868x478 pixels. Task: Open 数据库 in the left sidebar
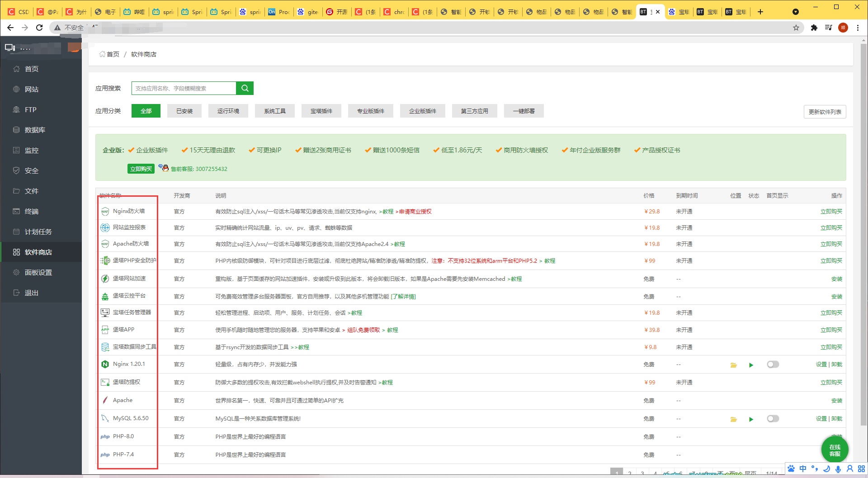tap(35, 130)
